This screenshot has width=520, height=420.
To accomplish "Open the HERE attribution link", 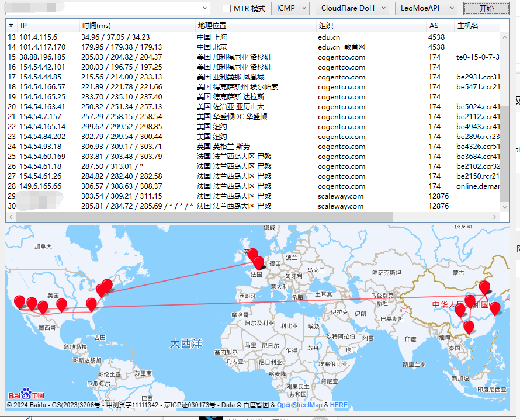I will [338, 405].
